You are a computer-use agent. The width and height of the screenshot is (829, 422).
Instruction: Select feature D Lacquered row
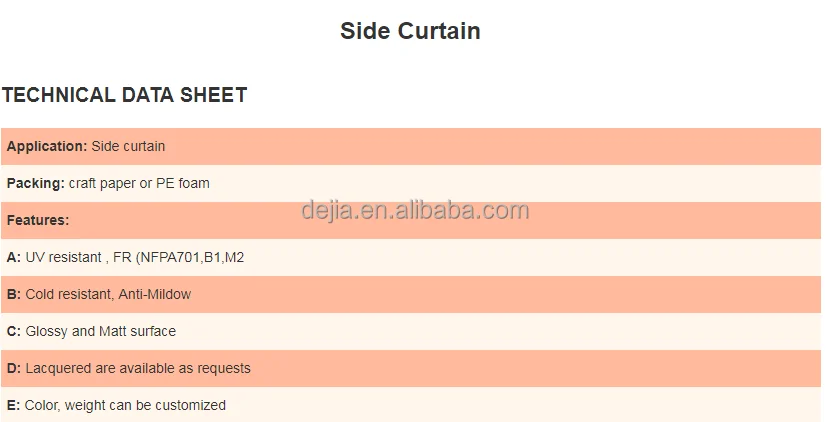(411, 369)
